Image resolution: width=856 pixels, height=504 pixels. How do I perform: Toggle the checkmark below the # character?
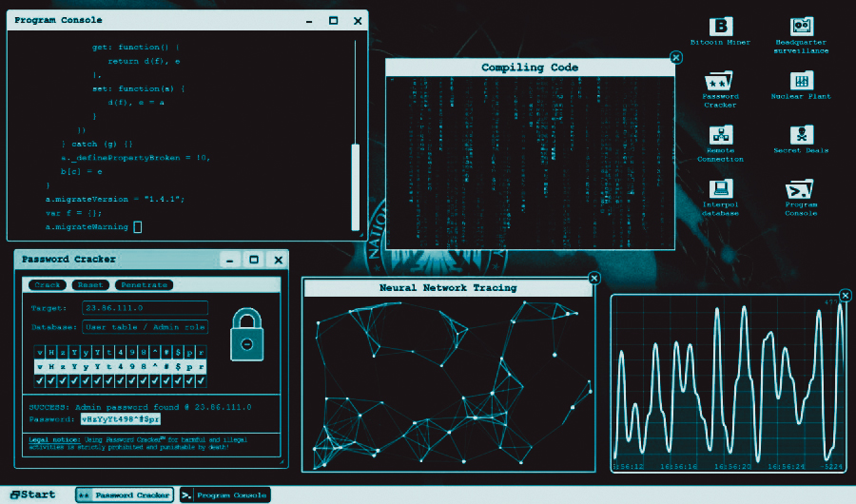point(165,380)
